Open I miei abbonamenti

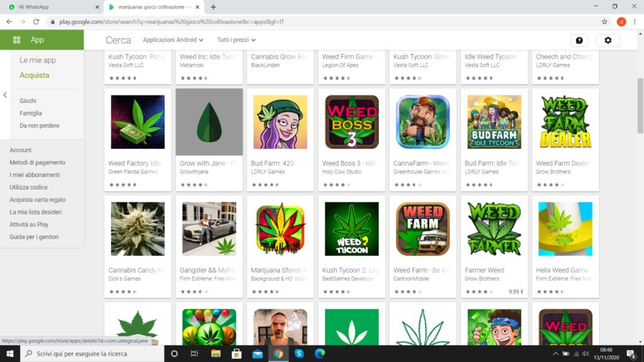35,175
